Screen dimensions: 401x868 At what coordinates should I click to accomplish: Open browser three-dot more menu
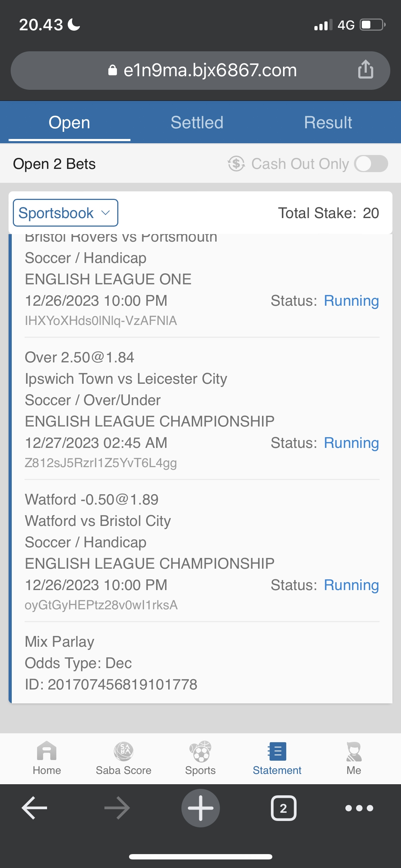pyautogui.click(x=359, y=808)
